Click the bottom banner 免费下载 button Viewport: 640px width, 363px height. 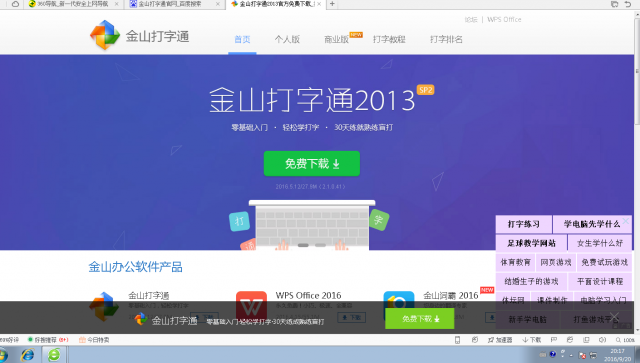[420, 318]
